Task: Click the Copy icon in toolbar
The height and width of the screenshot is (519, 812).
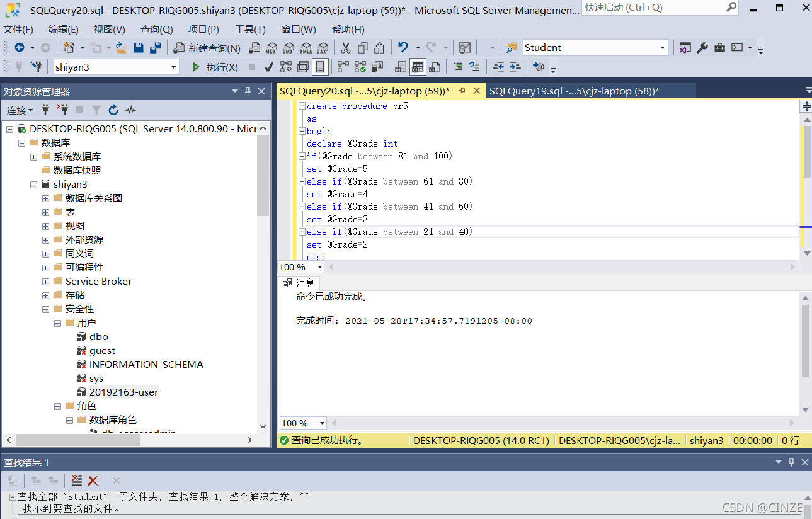Action: click(x=363, y=47)
